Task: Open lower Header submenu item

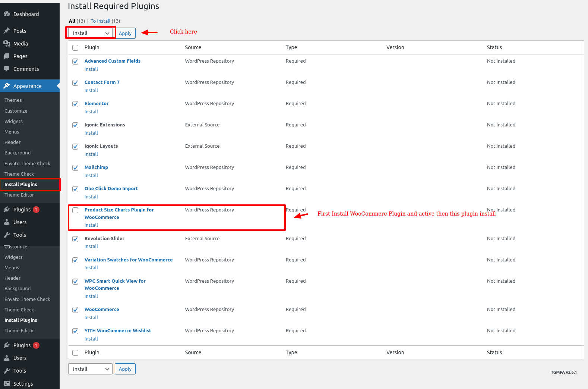Action: click(x=12, y=278)
